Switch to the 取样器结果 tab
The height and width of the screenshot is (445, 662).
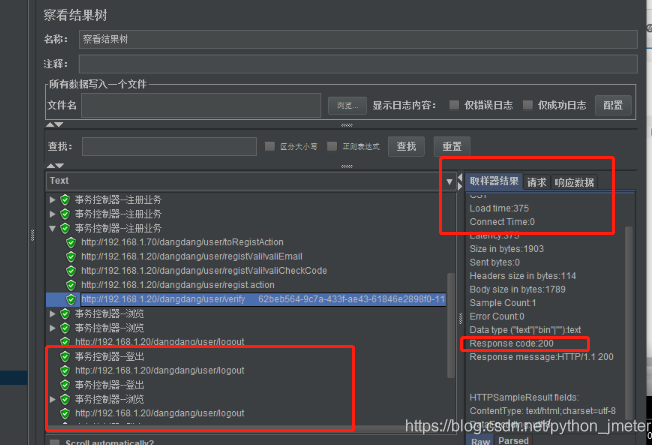pos(494,181)
